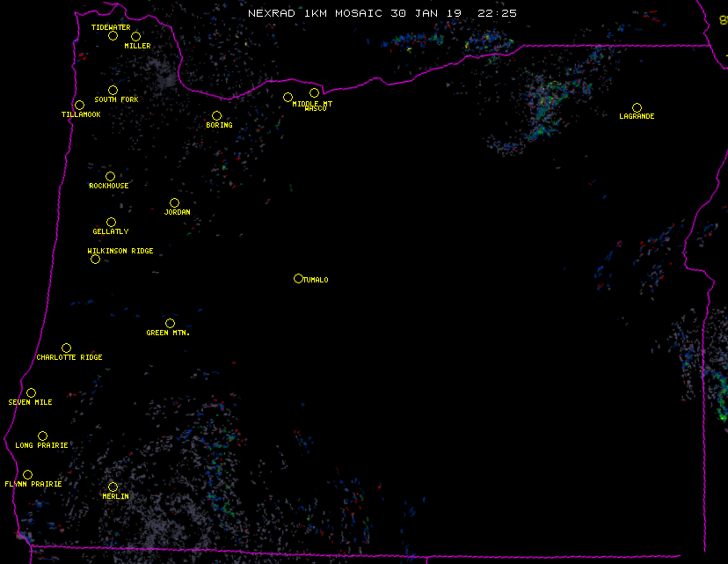Select the Wilkinson Ridge station circle
The width and height of the screenshot is (728, 564).
pos(95,259)
